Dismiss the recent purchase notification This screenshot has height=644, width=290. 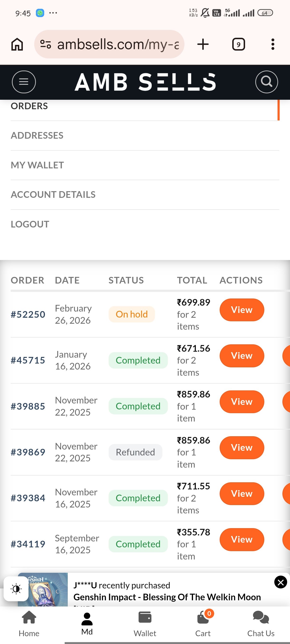click(280, 582)
